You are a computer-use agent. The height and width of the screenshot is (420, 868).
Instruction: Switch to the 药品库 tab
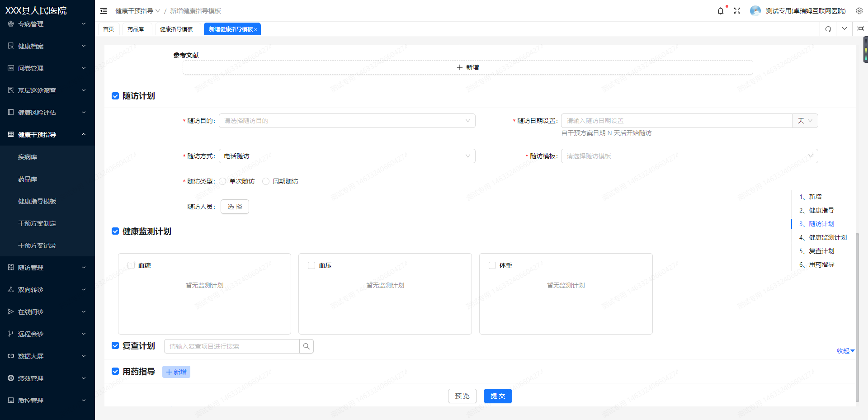point(136,29)
